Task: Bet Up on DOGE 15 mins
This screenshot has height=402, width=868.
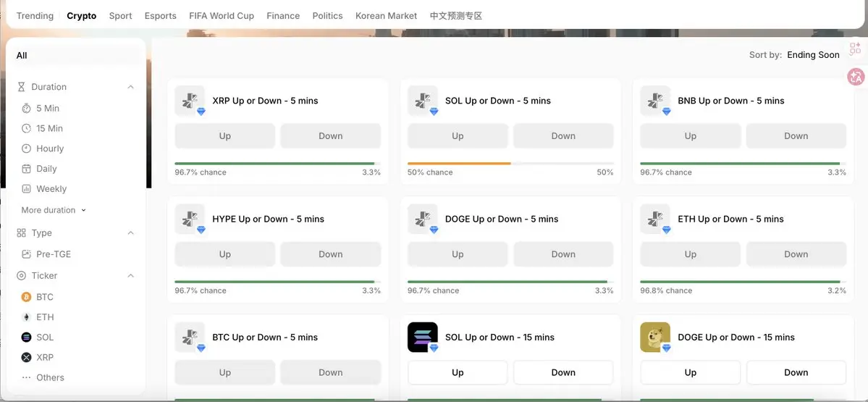Action: 691,372
